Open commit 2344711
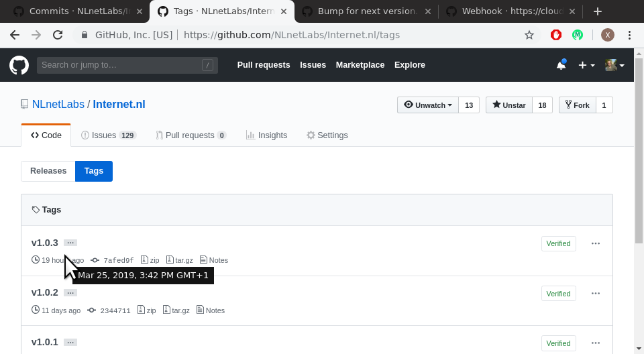The width and height of the screenshot is (644, 354). tap(115, 310)
